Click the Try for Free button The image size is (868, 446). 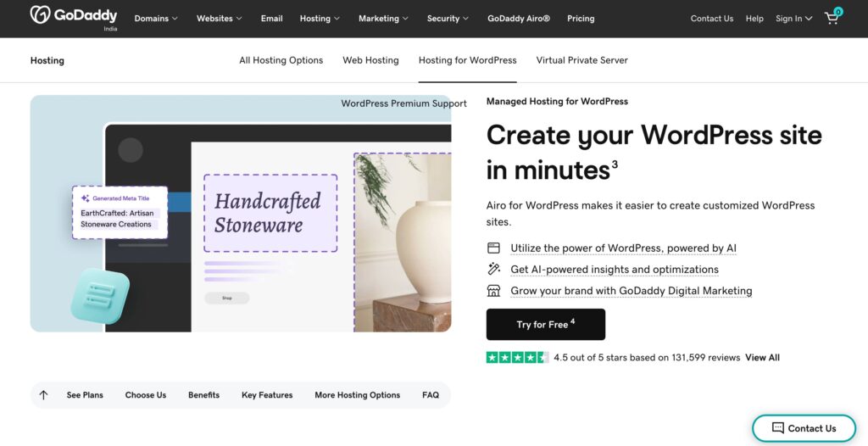(546, 324)
